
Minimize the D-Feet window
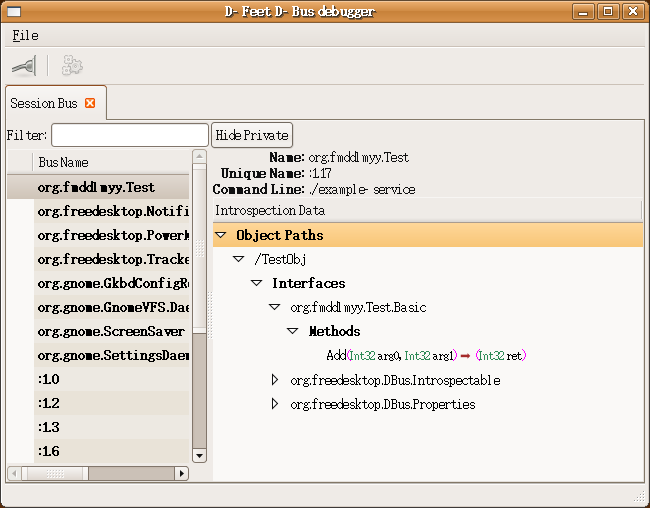pyautogui.click(x=583, y=11)
